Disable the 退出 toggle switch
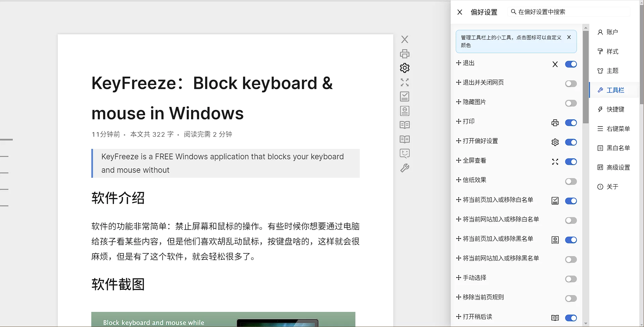644x327 pixels. click(x=571, y=64)
